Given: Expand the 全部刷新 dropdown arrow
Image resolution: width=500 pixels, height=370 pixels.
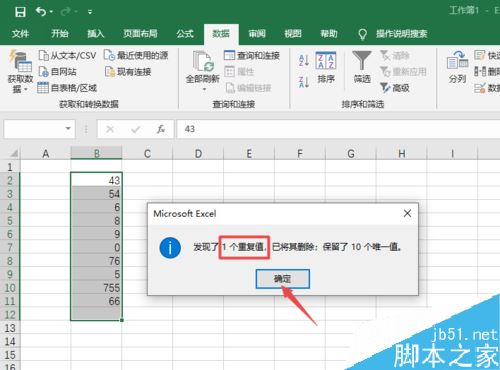Looking at the screenshot, I should pos(204,89).
